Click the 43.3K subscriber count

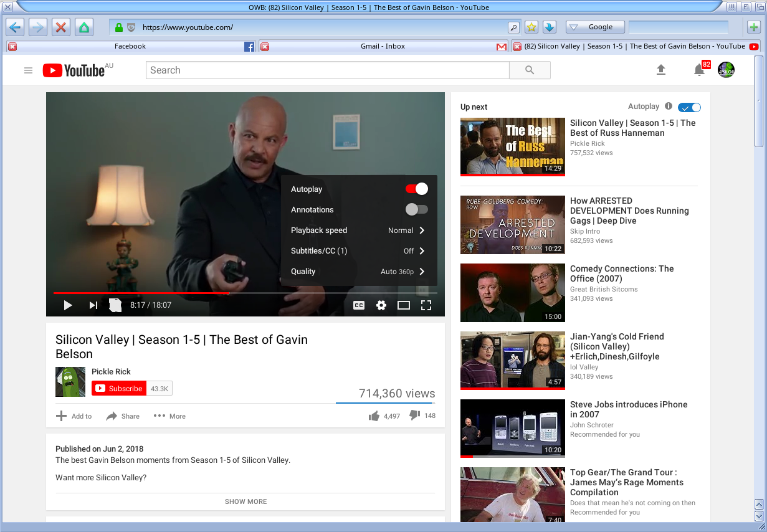click(x=160, y=389)
